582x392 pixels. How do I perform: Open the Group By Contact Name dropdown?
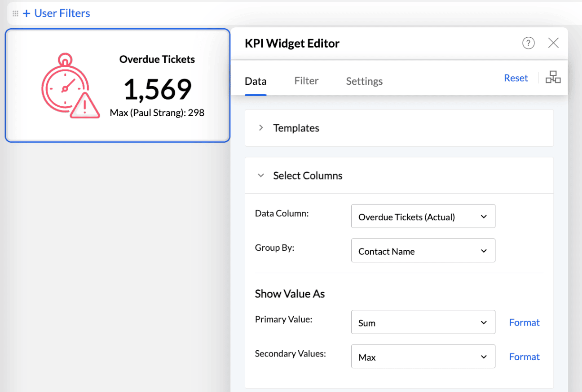coord(423,251)
